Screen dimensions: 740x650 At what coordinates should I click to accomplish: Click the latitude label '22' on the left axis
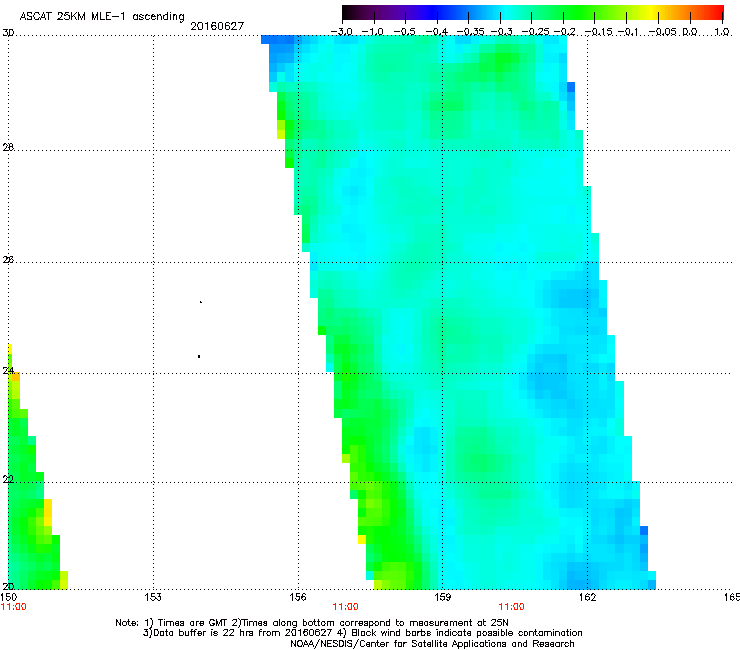(x=8, y=479)
